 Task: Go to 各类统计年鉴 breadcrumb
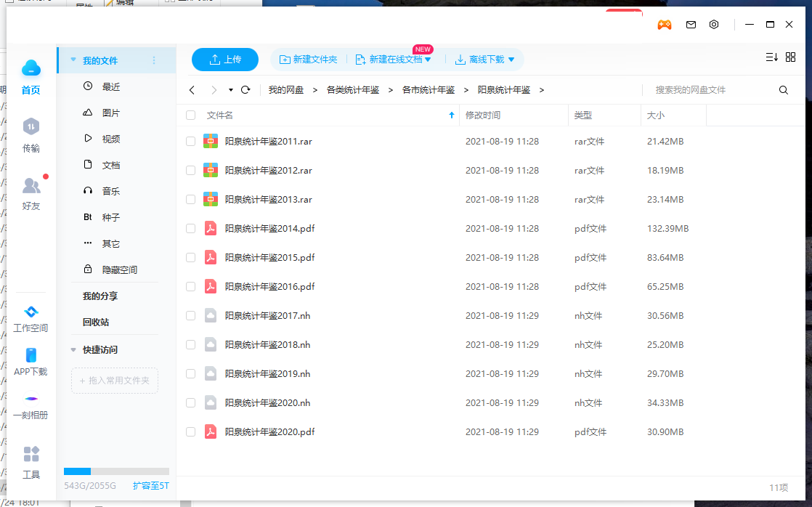353,90
